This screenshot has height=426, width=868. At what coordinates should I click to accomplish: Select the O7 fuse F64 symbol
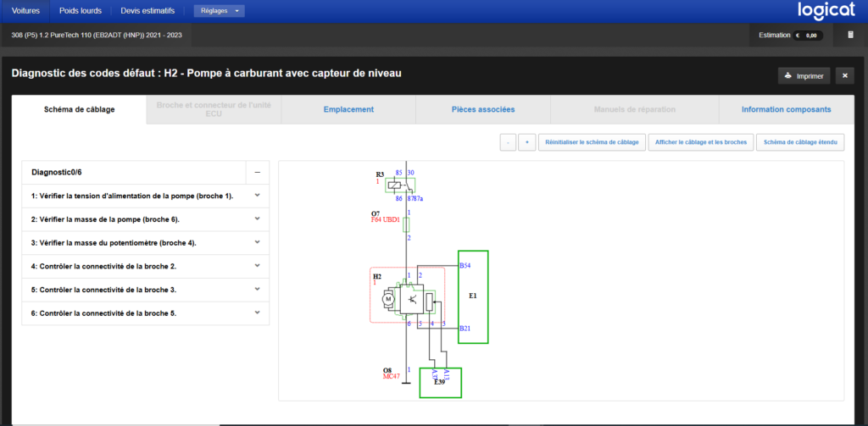tap(406, 224)
